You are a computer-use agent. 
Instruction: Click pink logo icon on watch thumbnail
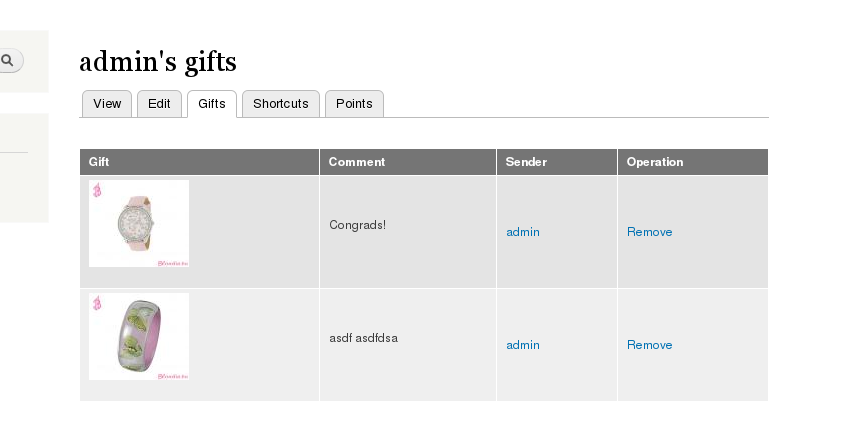click(97, 189)
